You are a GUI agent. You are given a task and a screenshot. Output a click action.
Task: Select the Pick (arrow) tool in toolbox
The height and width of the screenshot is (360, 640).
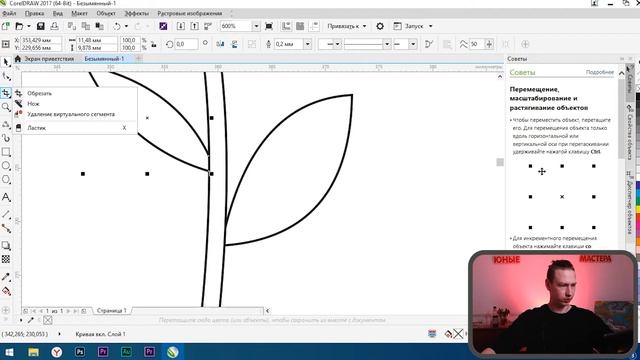click(x=6, y=62)
